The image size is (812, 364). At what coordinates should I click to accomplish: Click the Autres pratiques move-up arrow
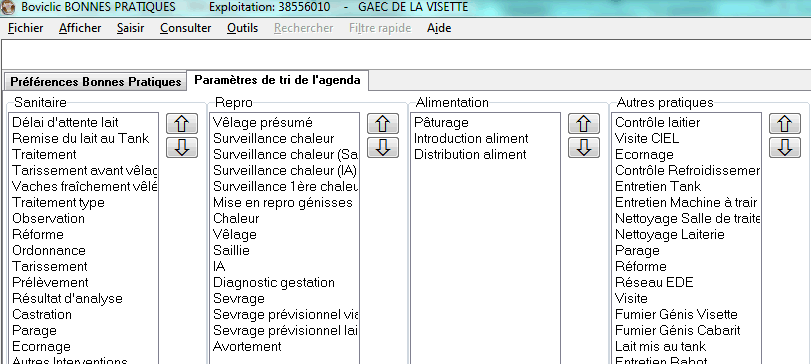(x=785, y=124)
